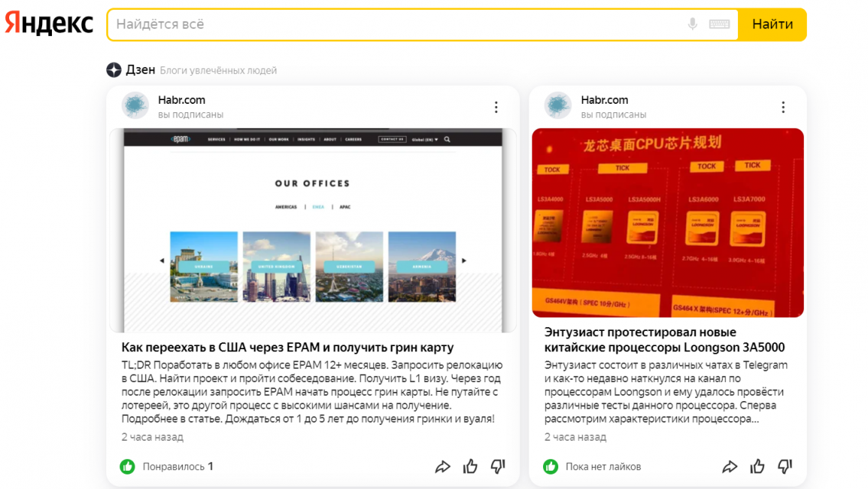The image size is (868, 489).
Task: Open three-dot menu on the Loongson card
Action: point(782,107)
